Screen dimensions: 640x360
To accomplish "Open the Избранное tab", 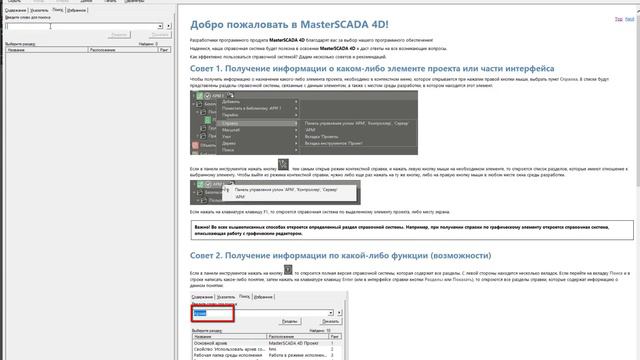I will (76, 10).
